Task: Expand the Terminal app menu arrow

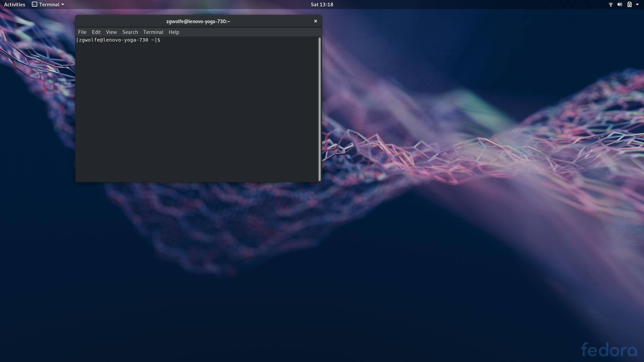Action: 63,4
